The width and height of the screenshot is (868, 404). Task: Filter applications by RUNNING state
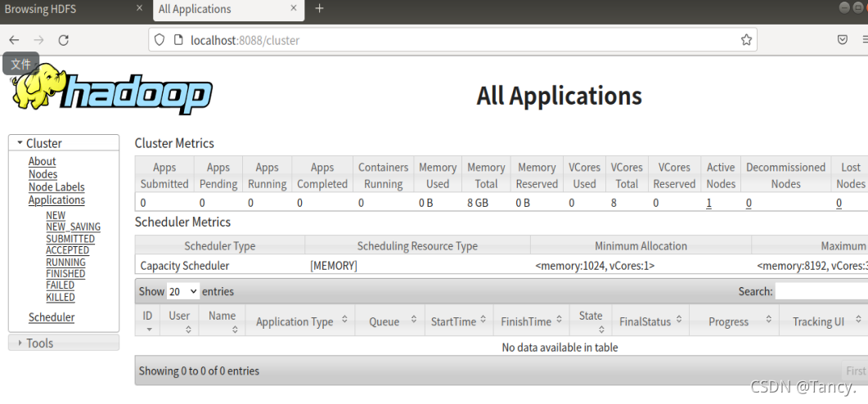(66, 262)
